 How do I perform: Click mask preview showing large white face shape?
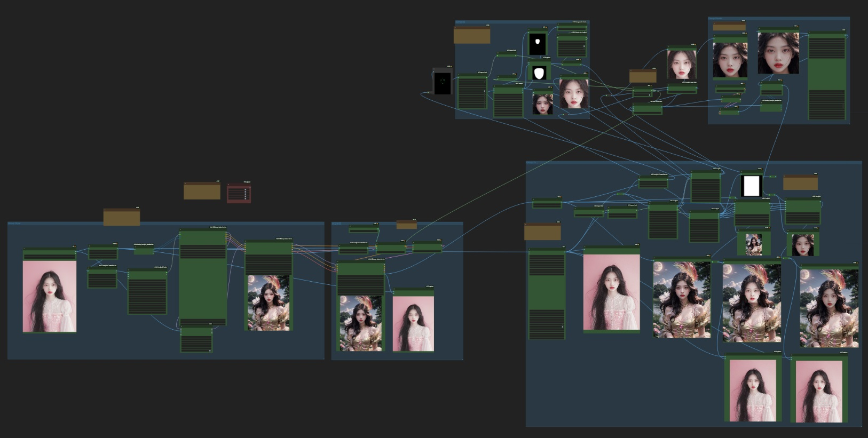540,72
